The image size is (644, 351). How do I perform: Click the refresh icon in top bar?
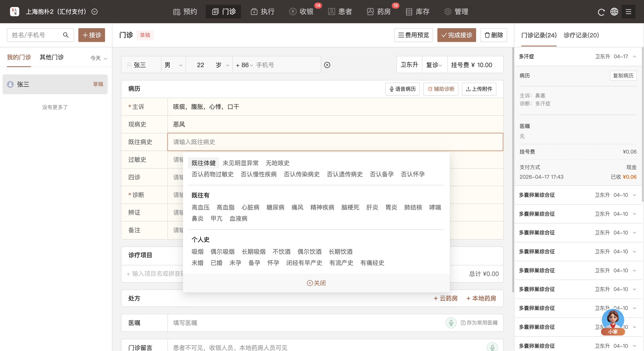click(x=601, y=12)
